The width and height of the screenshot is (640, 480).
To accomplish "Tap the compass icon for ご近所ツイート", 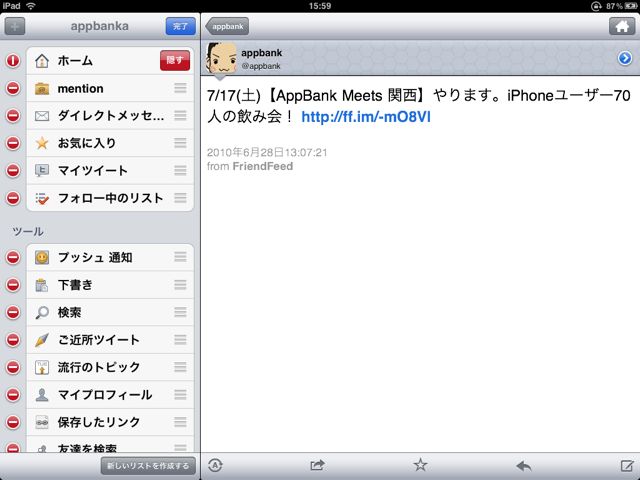I will pyautogui.click(x=42, y=340).
